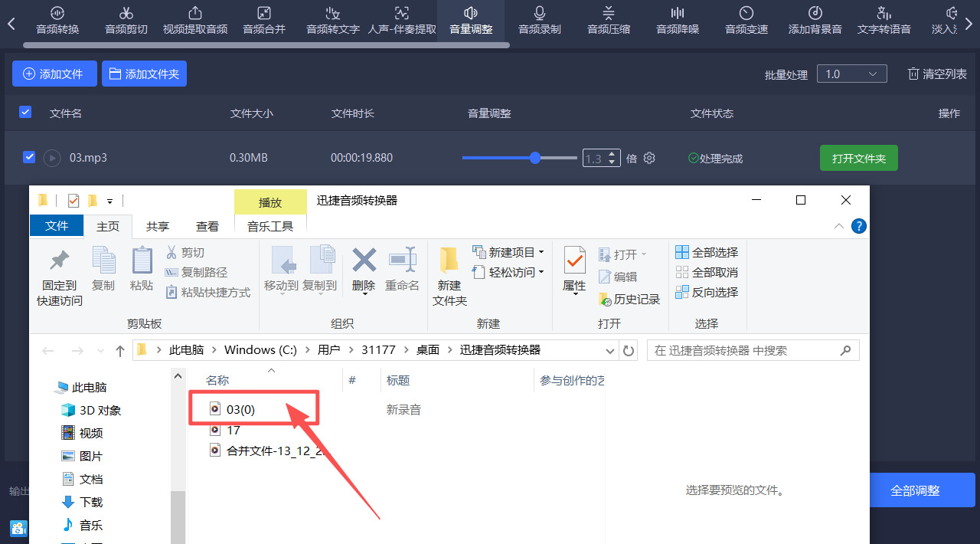This screenshot has width=980, height=544.
Task: Open the 音乐工具 ribbon tab
Action: [x=270, y=227]
